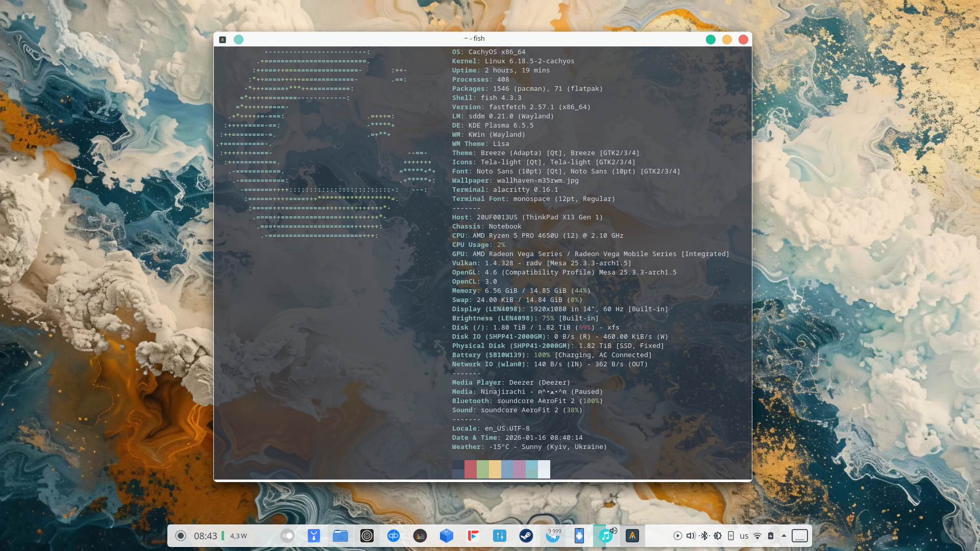Click the Alacritty task in the panel
This screenshot has height=551, width=980.
[632, 536]
